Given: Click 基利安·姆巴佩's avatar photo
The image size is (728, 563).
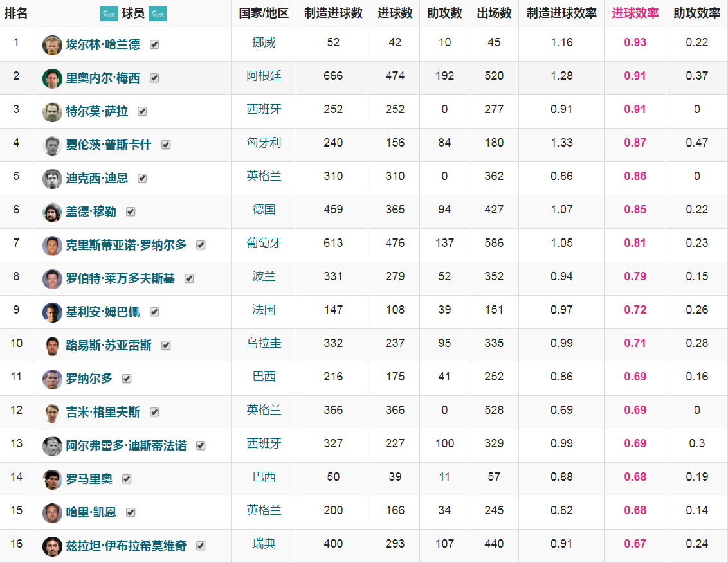Looking at the screenshot, I should pos(53,312).
